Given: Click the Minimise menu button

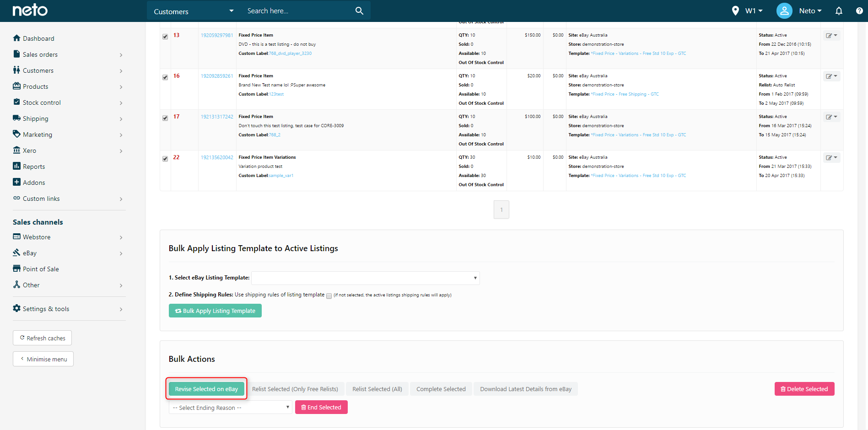Looking at the screenshot, I should [x=43, y=359].
